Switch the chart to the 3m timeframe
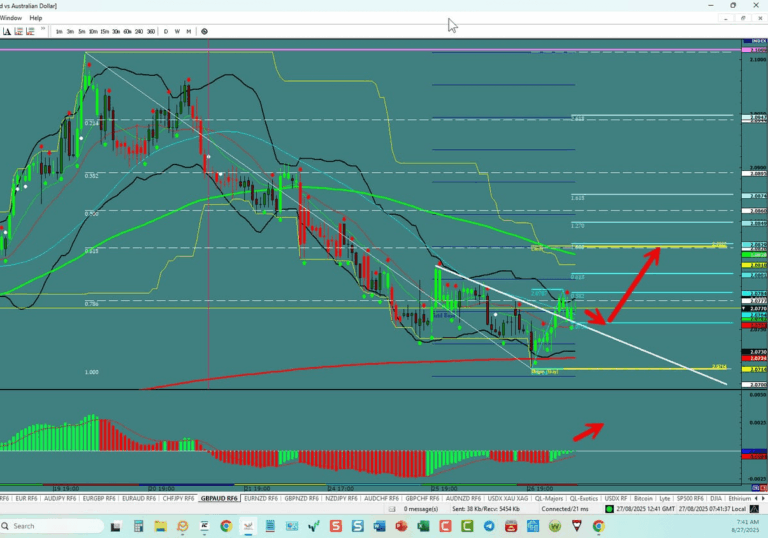The height and width of the screenshot is (538, 768). [71, 31]
